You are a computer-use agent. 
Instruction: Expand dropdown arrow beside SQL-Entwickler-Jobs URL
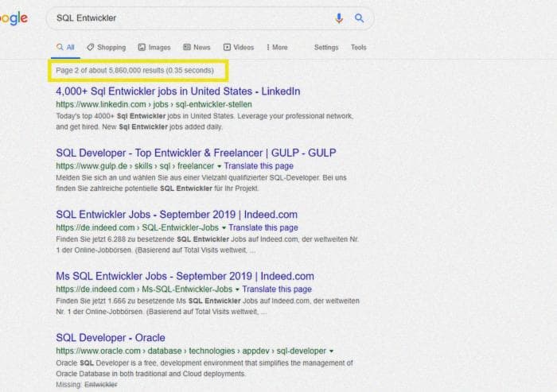coord(224,228)
